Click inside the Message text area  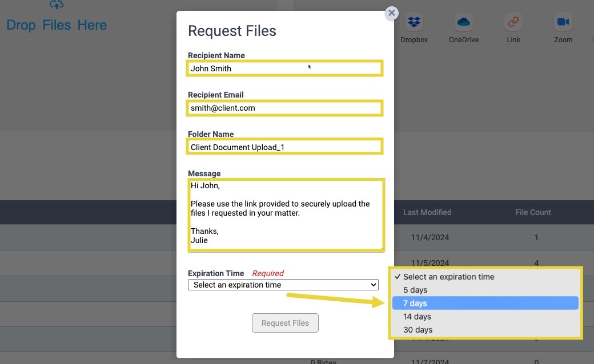tap(286, 215)
